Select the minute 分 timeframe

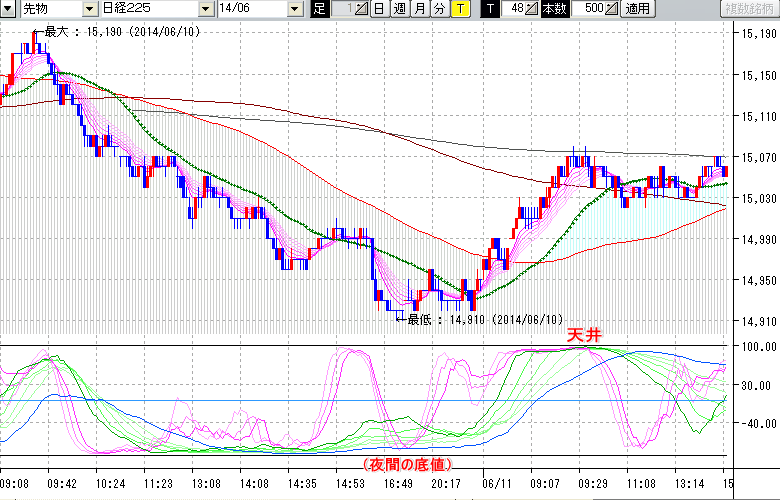point(439,9)
